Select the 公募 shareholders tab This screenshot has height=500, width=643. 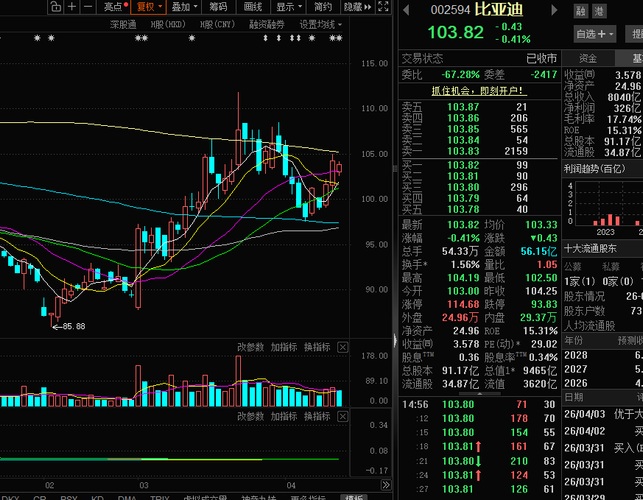click(x=573, y=267)
